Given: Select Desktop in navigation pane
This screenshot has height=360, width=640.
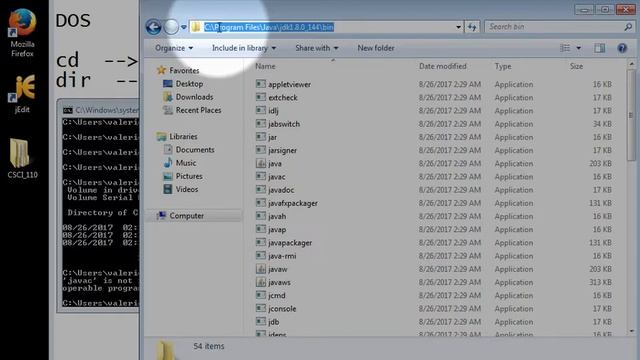Looking at the screenshot, I should coord(189,84).
